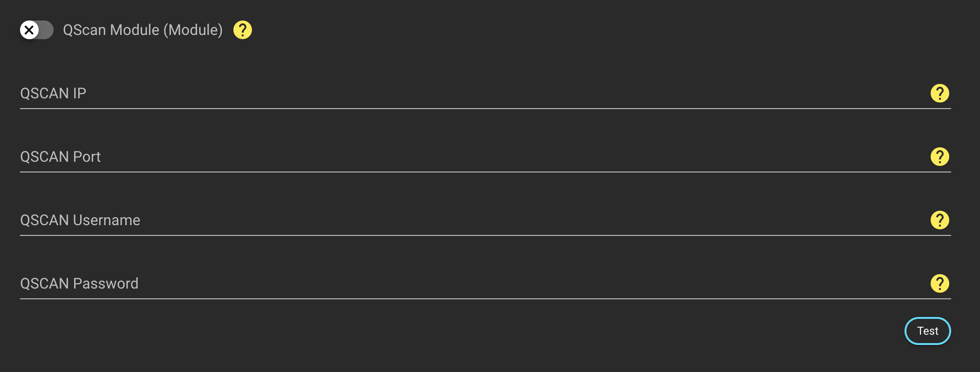Run the QScan connection Test

927,331
